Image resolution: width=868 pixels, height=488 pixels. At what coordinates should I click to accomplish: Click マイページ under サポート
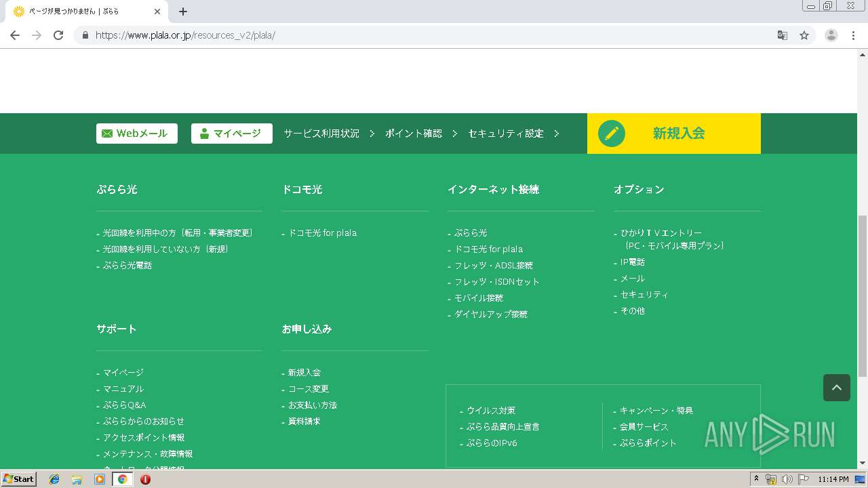pos(123,372)
